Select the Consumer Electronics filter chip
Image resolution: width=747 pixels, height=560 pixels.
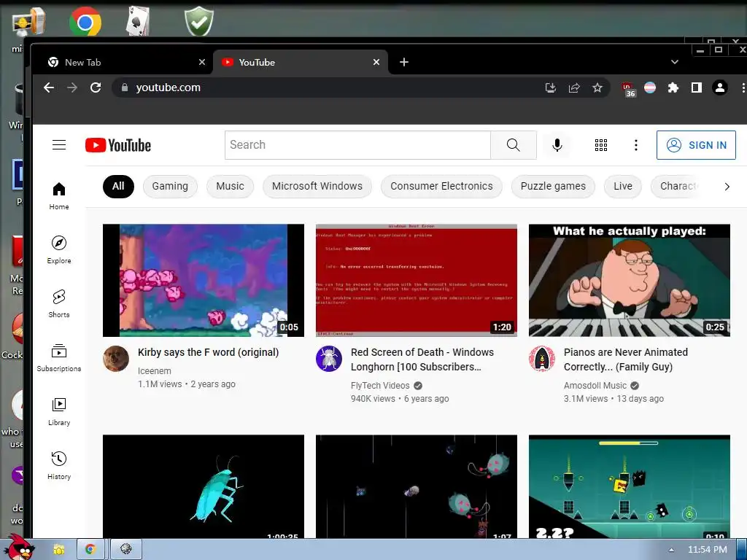coord(441,186)
